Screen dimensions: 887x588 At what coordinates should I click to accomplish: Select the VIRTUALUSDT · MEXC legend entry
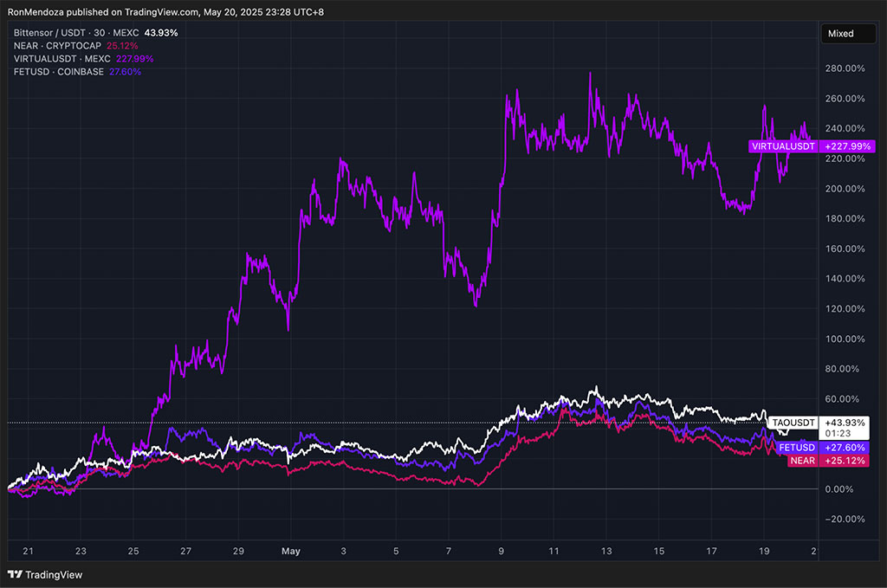[62, 59]
